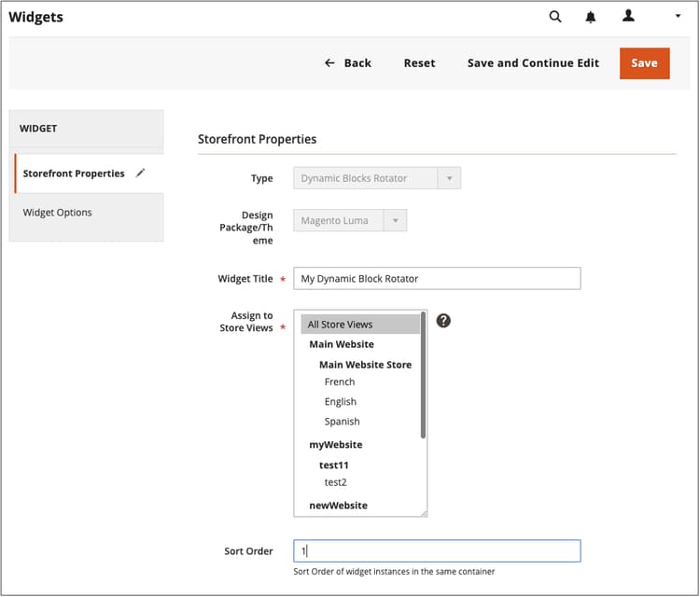Open the Design Package/Theme dropdown
Screen dimensions: 700x597
coord(350,221)
